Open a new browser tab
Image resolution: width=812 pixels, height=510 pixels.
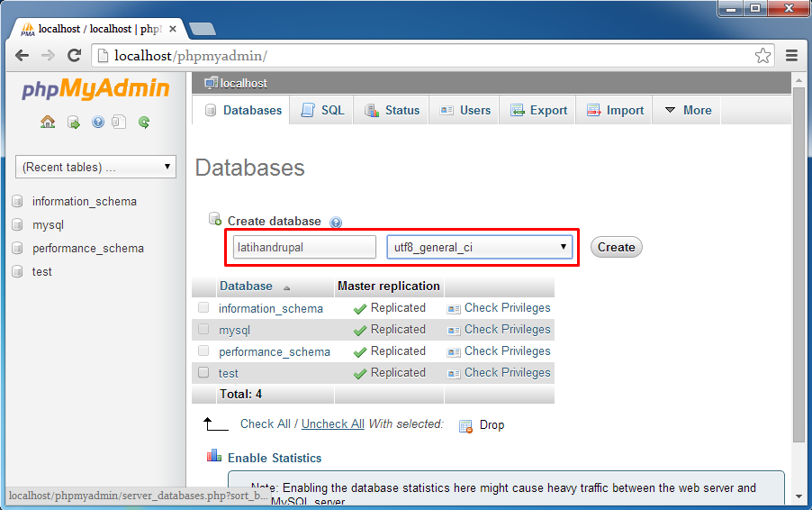(x=203, y=29)
